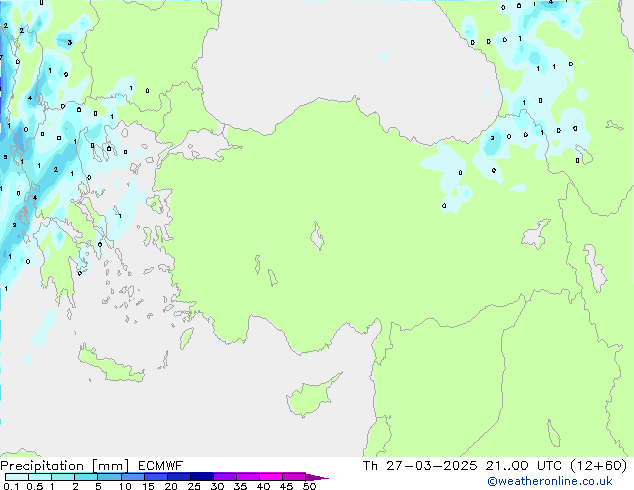
Task: Pick the 35–40 mm violet swatch
Action: click(x=247, y=477)
